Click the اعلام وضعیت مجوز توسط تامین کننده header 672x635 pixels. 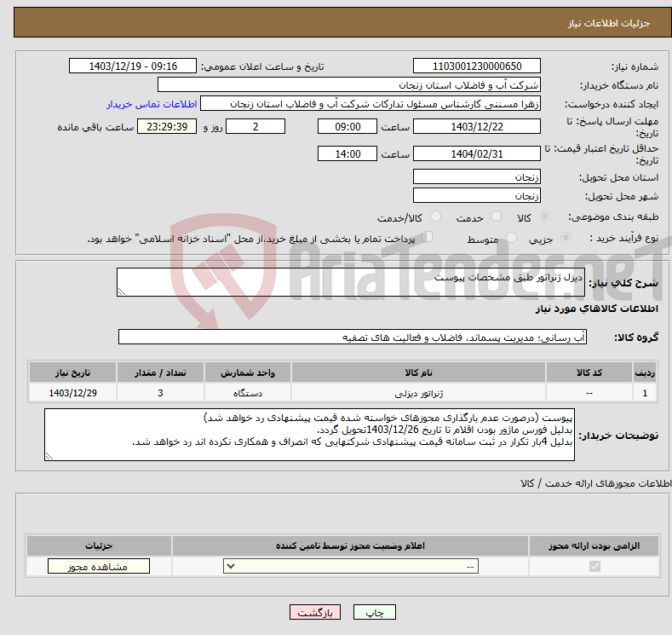(351, 546)
